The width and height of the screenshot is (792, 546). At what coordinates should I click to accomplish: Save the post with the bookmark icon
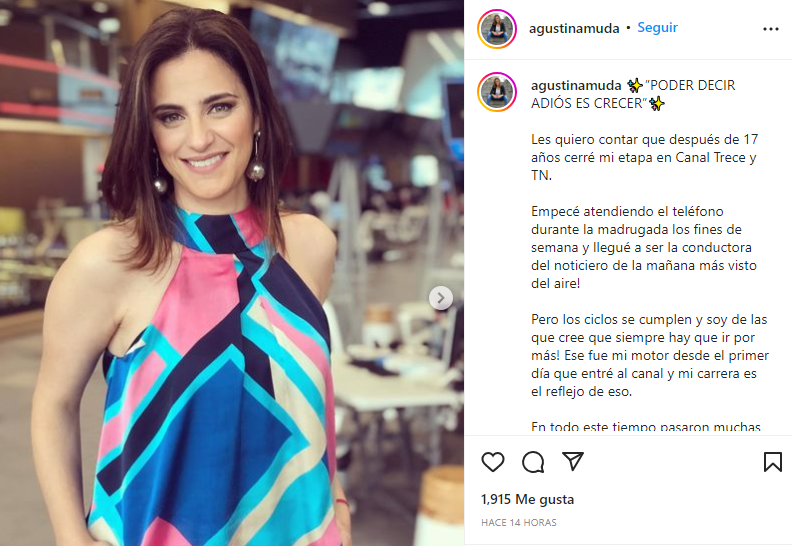772,462
